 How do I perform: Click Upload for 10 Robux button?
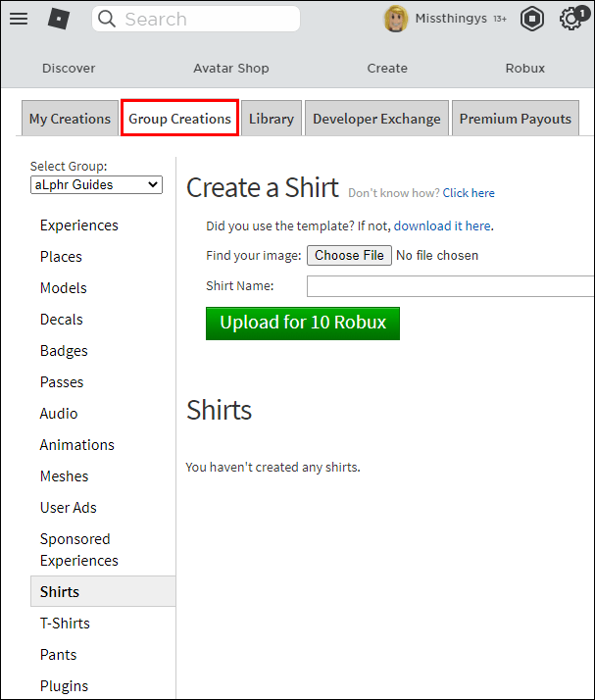point(303,324)
